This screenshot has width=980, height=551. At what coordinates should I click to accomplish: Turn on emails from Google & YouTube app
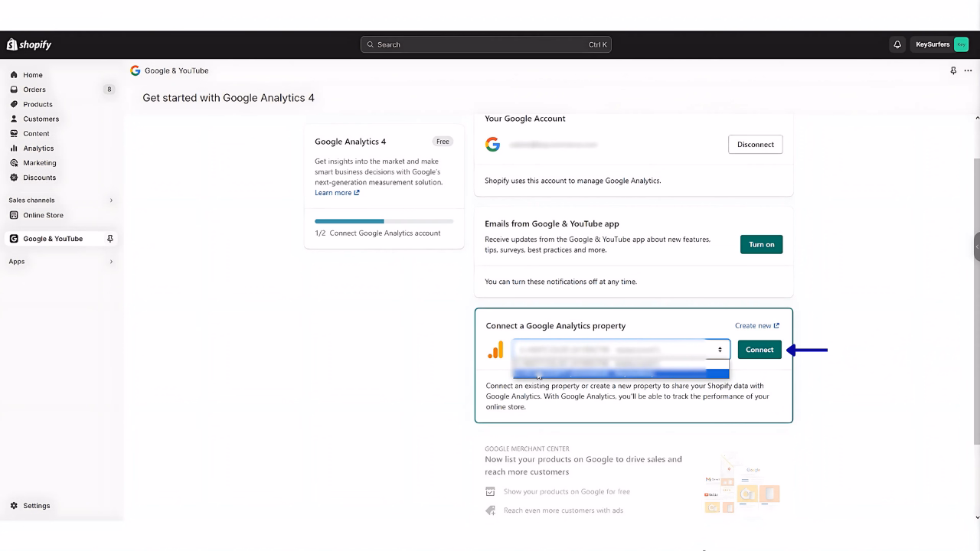click(761, 244)
